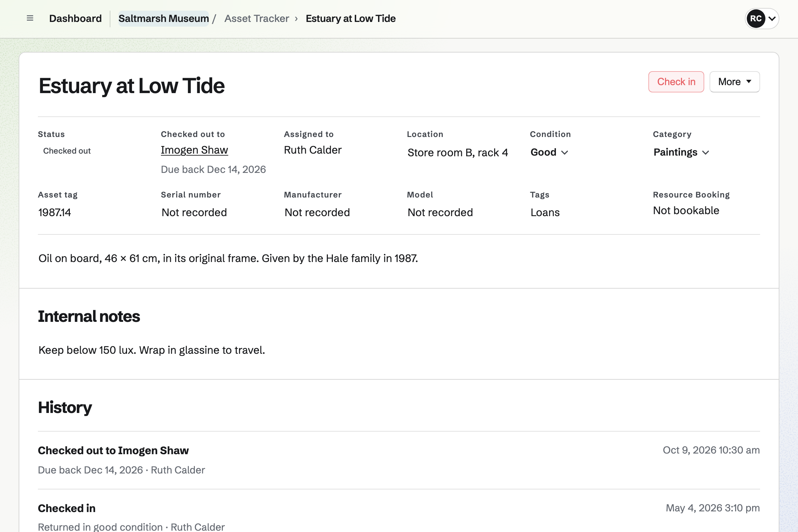
Task: Click the History heading
Action: (x=65, y=407)
